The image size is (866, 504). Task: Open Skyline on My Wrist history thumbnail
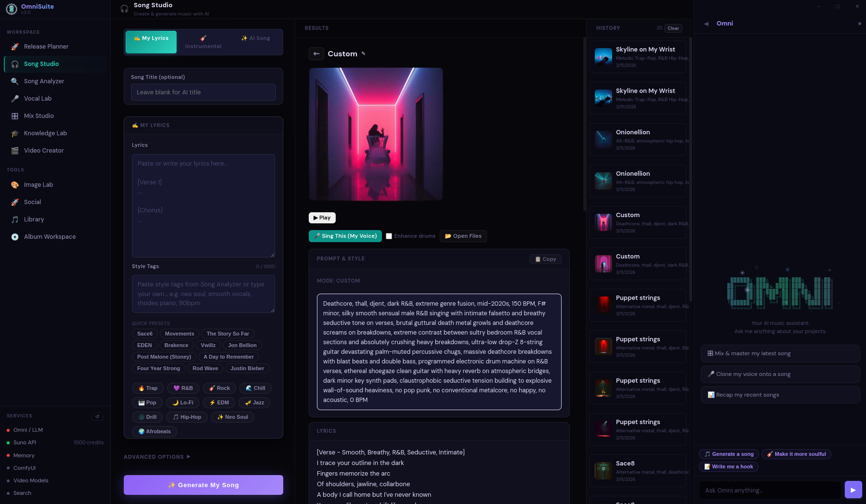pyautogui.click(x=603, y=57)
